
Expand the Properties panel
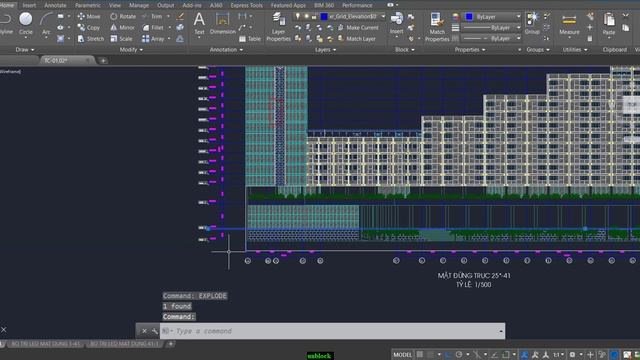click(x=470, y=50)
